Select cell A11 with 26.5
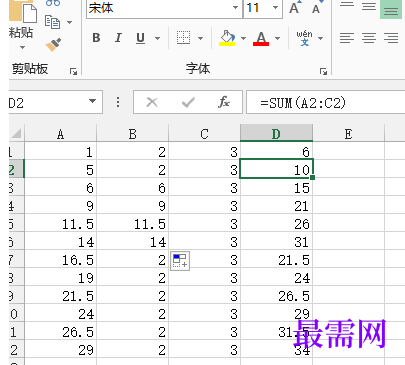 [x=60, y=331]
